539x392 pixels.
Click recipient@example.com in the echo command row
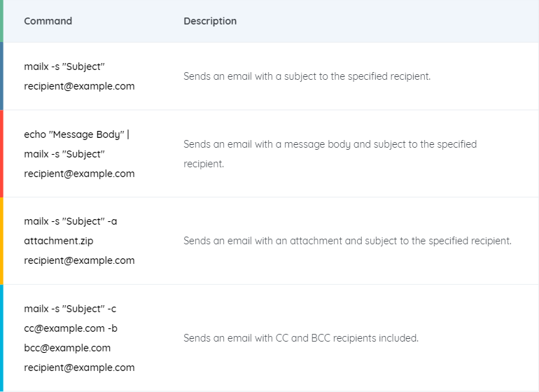tap(79, 174)
